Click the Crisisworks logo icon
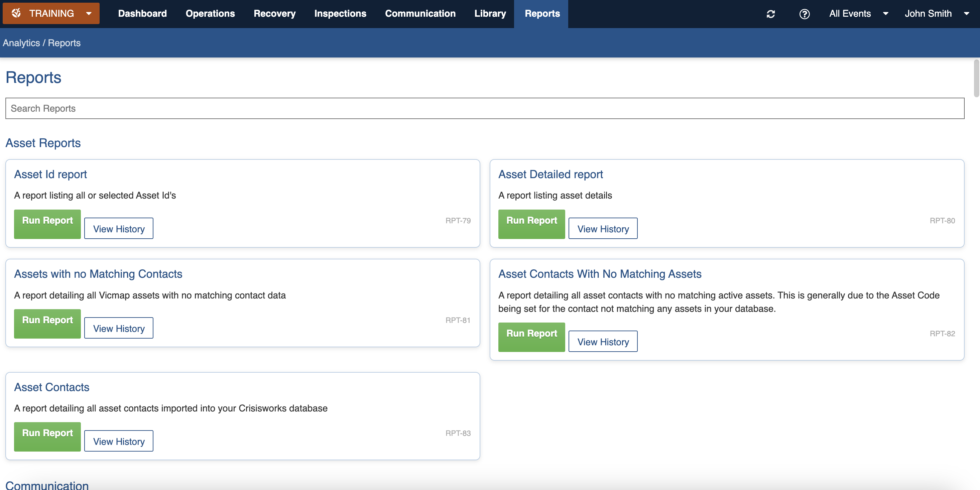Image resolution: width=980 pixels, height=490 pixels. (x=16, y=13)
